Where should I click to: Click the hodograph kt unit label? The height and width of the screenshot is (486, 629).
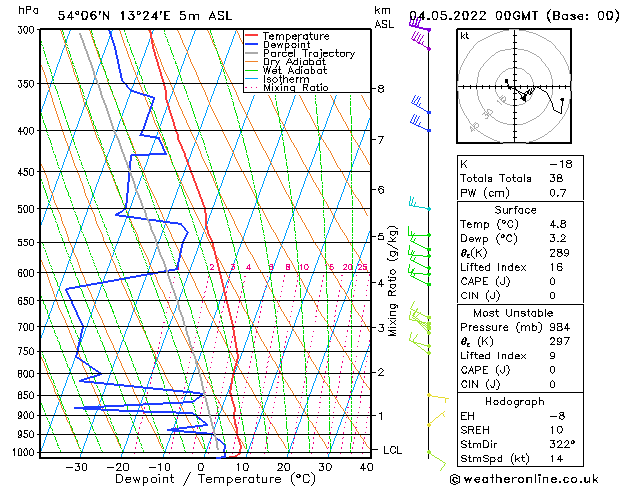[465, 36]
